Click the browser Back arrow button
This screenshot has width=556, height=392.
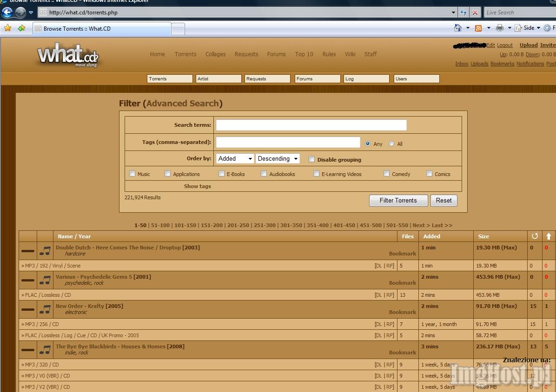[7, 13]
